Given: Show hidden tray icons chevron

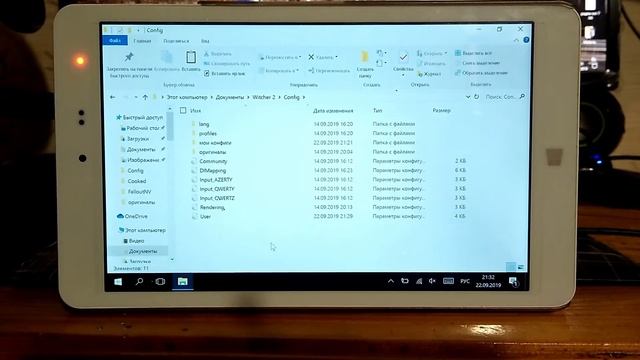Looking at the screenshot, I should pyautogui.click(x=391, y=281).
